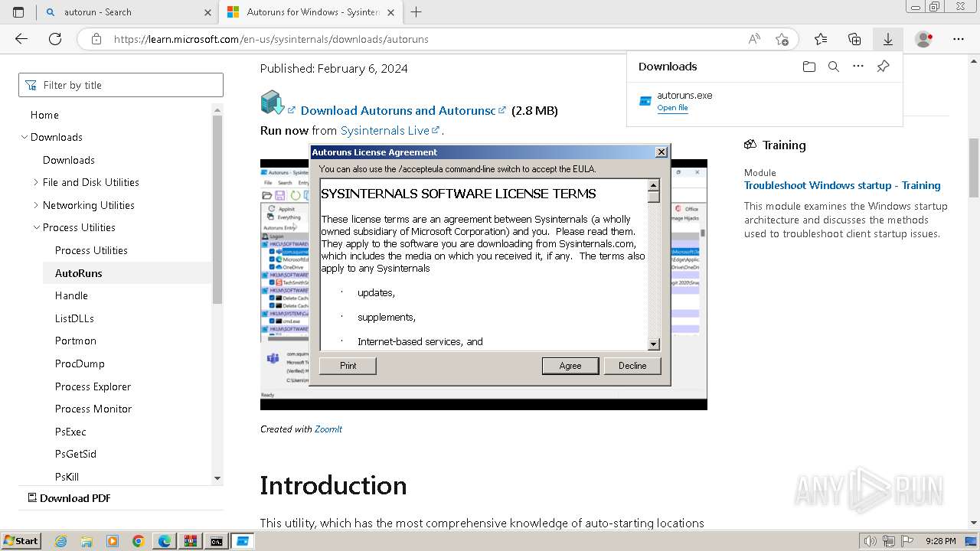Toggle the Downloads toolbar button
980x551 pixels.
click(887, 39)
